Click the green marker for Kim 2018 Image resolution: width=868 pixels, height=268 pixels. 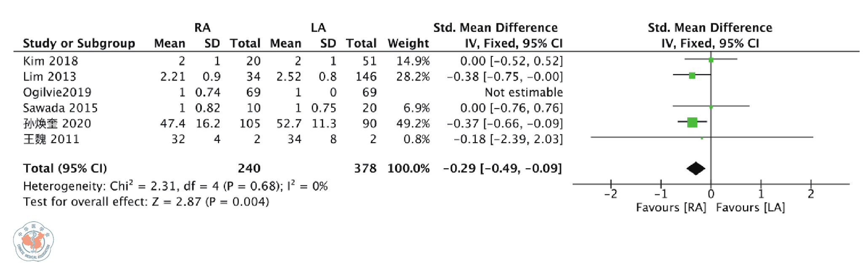(711, 60)
